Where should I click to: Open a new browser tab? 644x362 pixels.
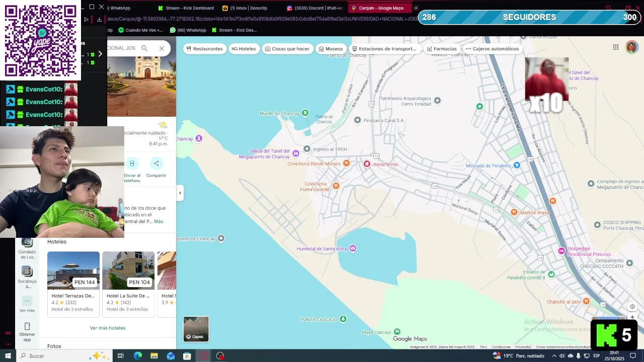(x=416, y=8)
